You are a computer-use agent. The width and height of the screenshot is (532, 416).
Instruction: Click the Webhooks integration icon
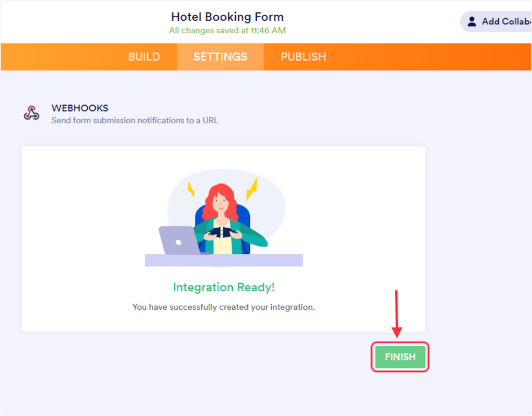[32, 113]
